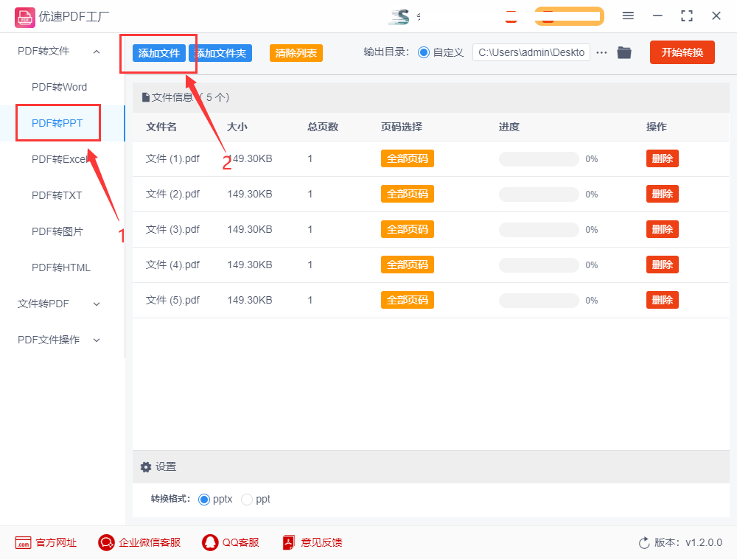Screen dimensions: 737x560
Task: Click the 大小 column header
Action: tap(237, 127)
